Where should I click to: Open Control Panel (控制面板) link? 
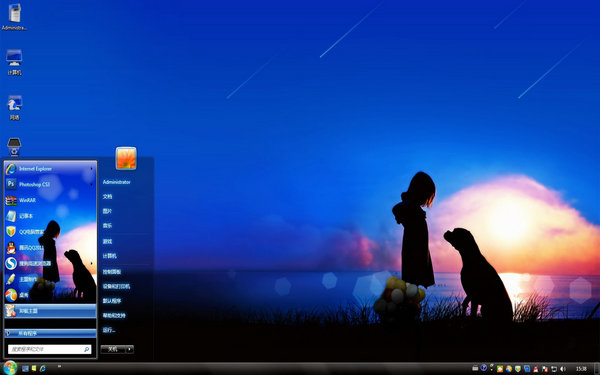point(112,272)
